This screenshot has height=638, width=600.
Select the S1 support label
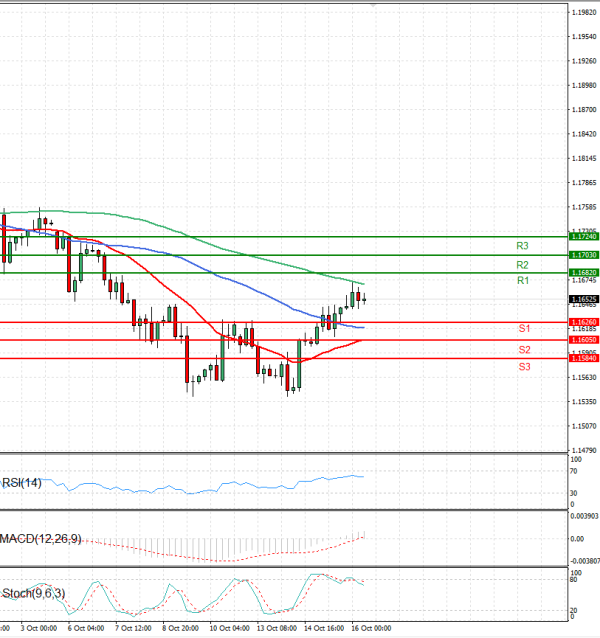(523, 329)
